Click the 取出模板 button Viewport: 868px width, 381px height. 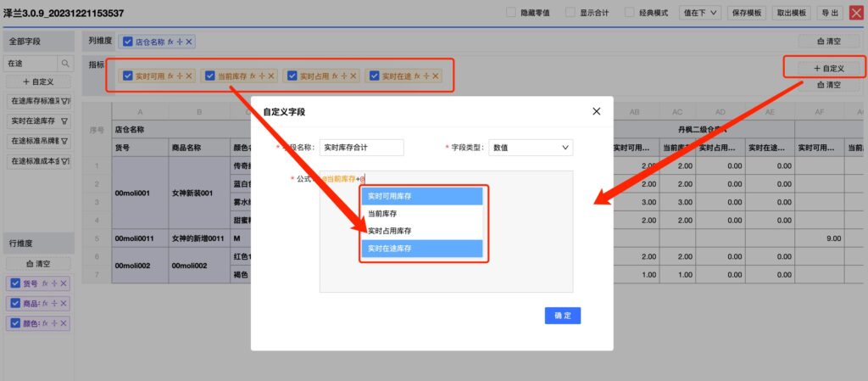click(x=792, y=13)
